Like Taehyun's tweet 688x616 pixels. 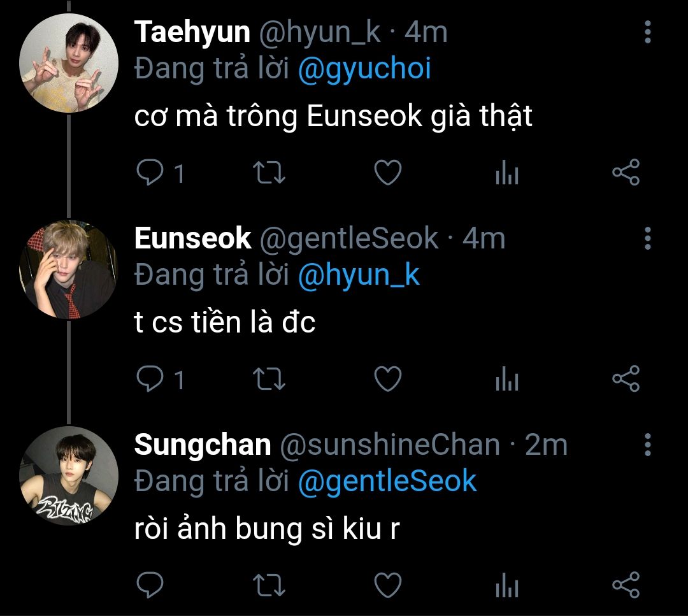[387, 173]
